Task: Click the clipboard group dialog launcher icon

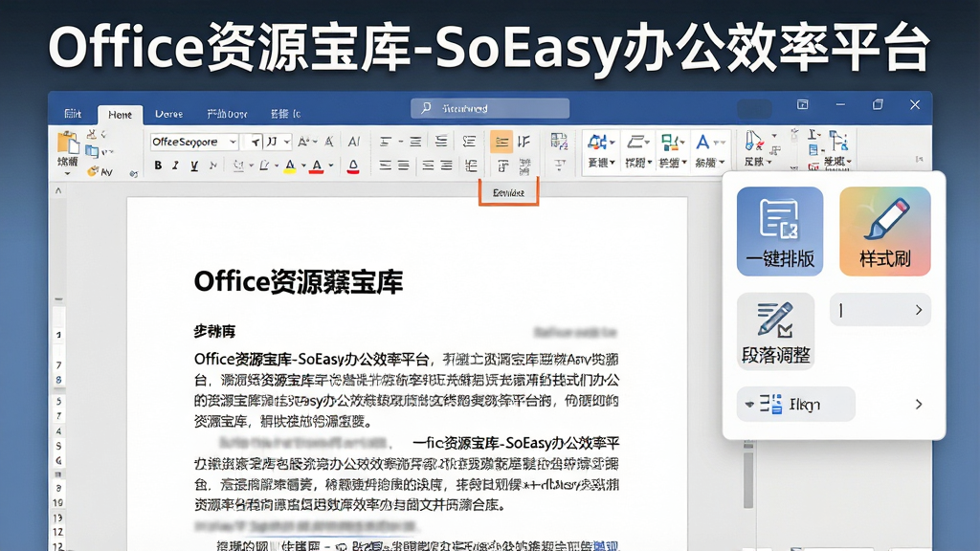Action: 133,174
